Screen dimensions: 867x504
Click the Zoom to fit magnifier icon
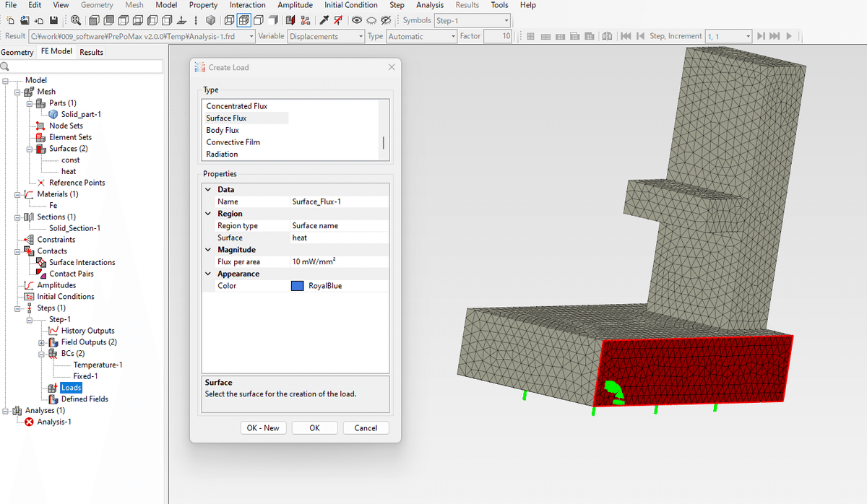click(76, 20)
